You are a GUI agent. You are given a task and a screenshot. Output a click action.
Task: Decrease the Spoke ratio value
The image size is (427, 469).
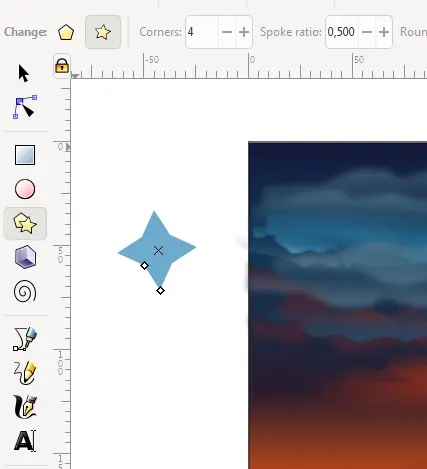367,32
